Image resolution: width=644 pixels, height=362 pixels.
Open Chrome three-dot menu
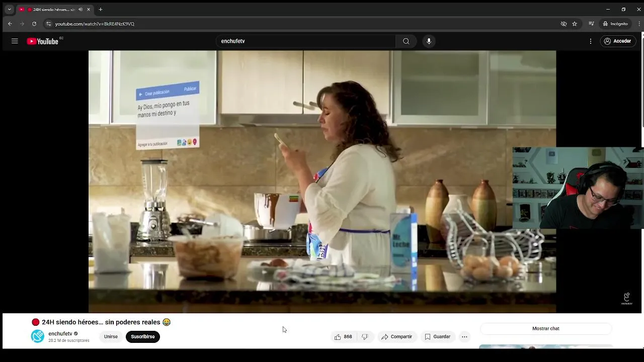pyautogui.click(x=639, y=24)
